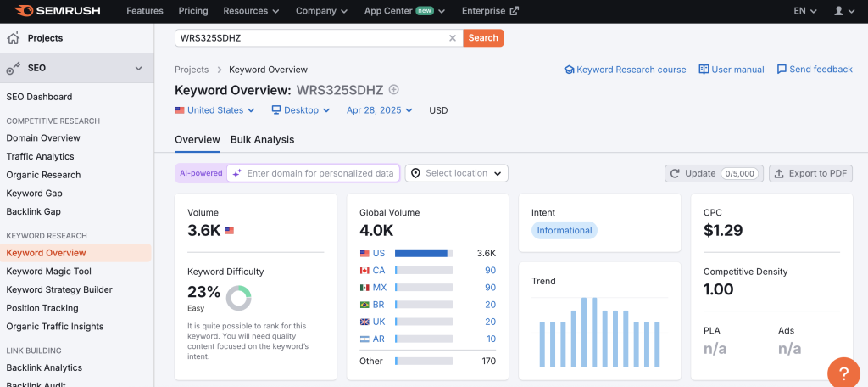Open Pricing in top navigation
Image resolution: width=868 pixels, height=387 pixels.
193,11
